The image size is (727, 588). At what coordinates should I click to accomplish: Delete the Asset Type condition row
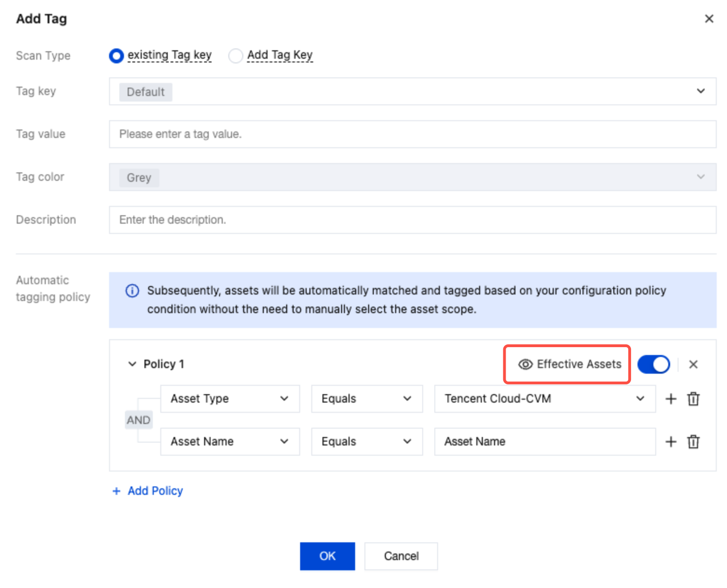pyautogui.click(x=693, y=399)
